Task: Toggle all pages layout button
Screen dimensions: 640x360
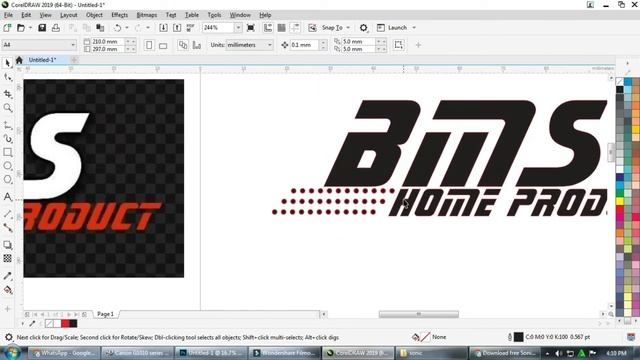Action: point(182,45)
